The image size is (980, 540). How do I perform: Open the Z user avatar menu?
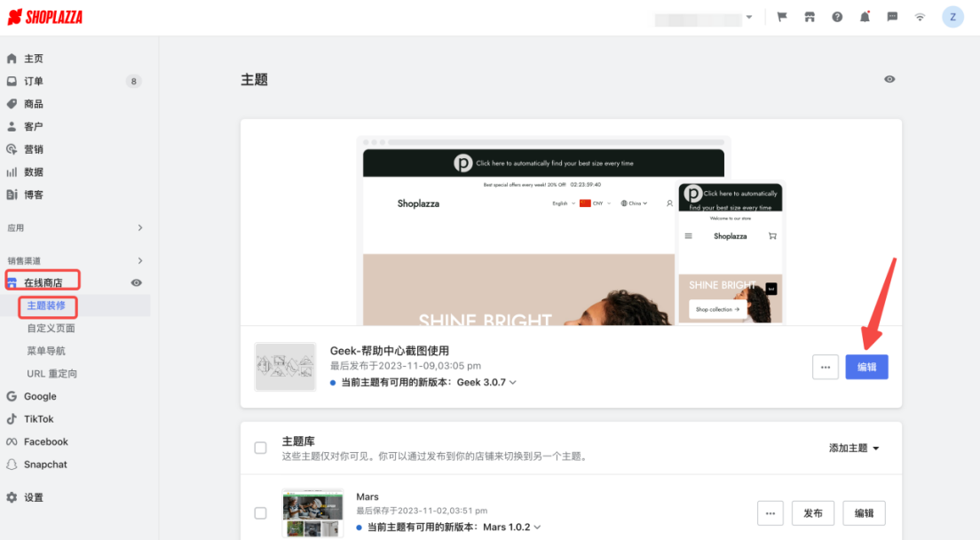952,17
